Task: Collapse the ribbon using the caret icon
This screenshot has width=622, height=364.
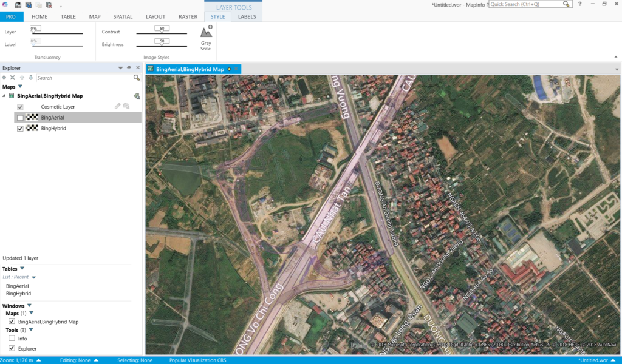Action: (x=616, y=57)
